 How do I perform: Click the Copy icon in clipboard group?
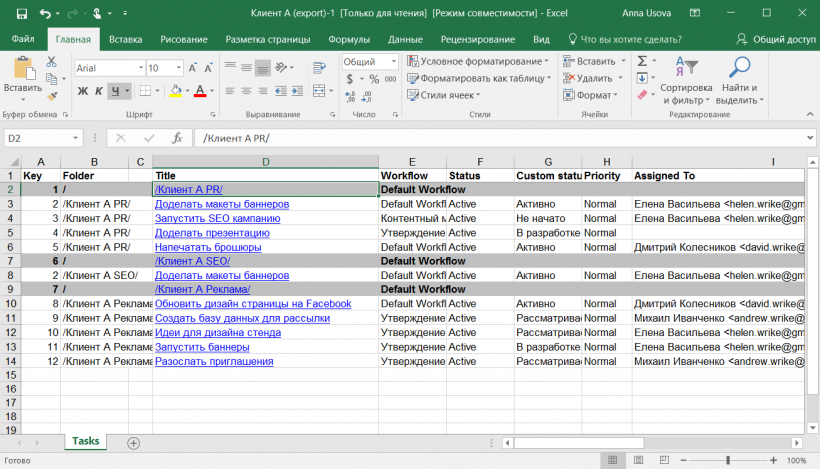click(51, 79)
